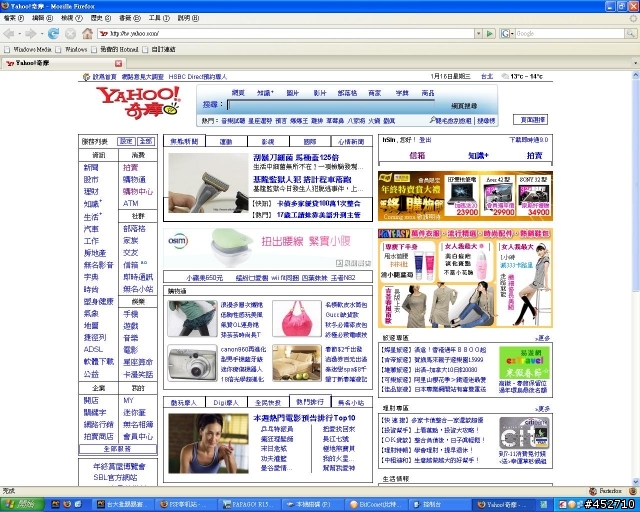The height and width of the screenshot is (512, 640).
Task: Click the Google search engine icon
Action: tap(505, 33)
